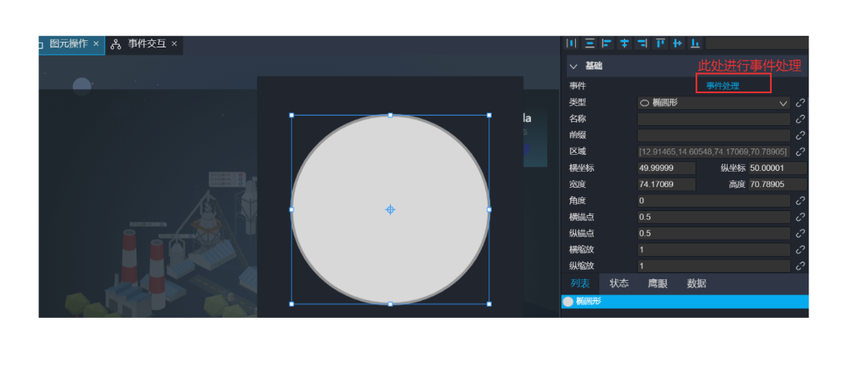The image size is (868, 366).
Task: Click the 事件处理 link
Action: tap(722, 86)
